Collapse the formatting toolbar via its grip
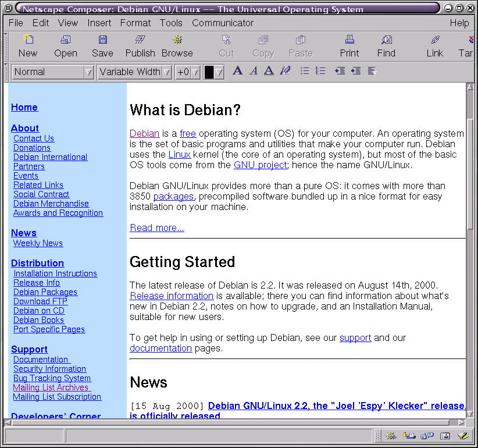 click(x=6, y=72)
